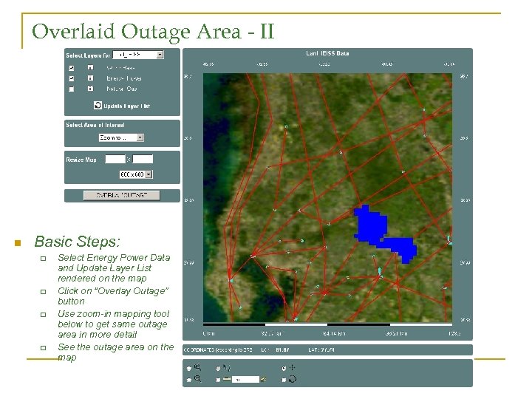This screenshot has width=532, height=399.
Task: Click the query/identify arrow tool icon
Action: (227, 368)
